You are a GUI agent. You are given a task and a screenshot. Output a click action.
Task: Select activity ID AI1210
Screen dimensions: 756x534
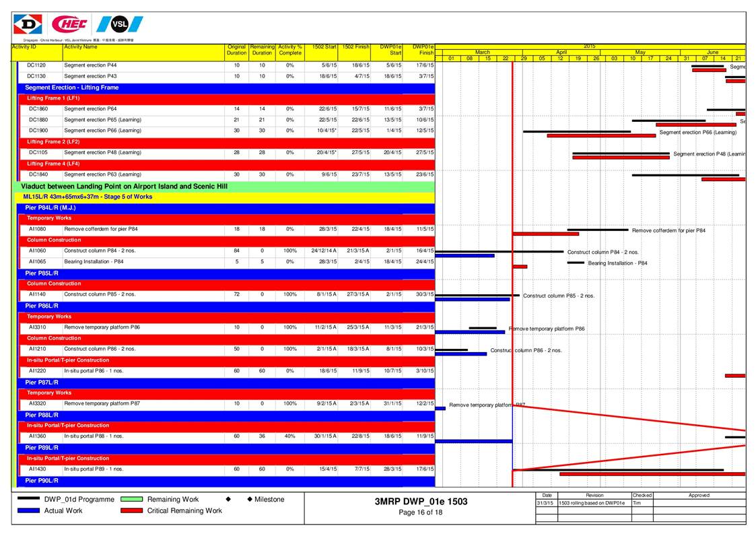[37, 349]
